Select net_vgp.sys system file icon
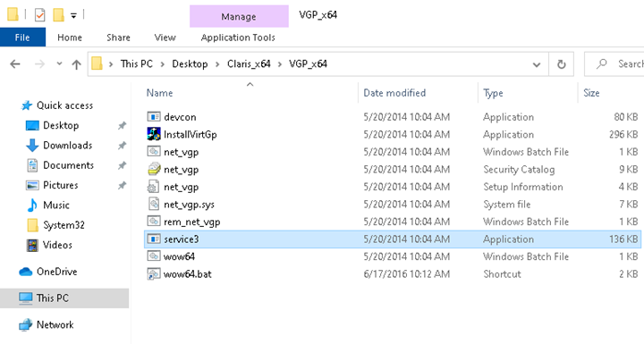 (x=153, y=204)
